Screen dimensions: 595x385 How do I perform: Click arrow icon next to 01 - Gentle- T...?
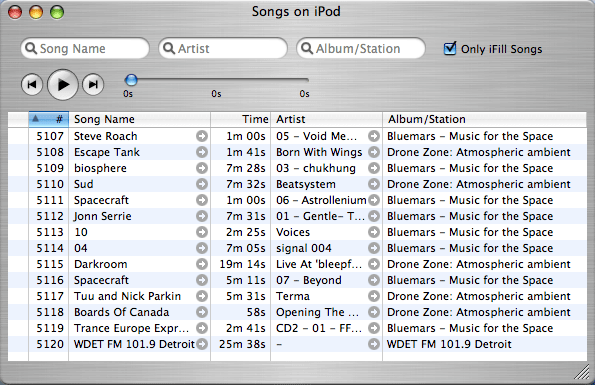(374, 216)
